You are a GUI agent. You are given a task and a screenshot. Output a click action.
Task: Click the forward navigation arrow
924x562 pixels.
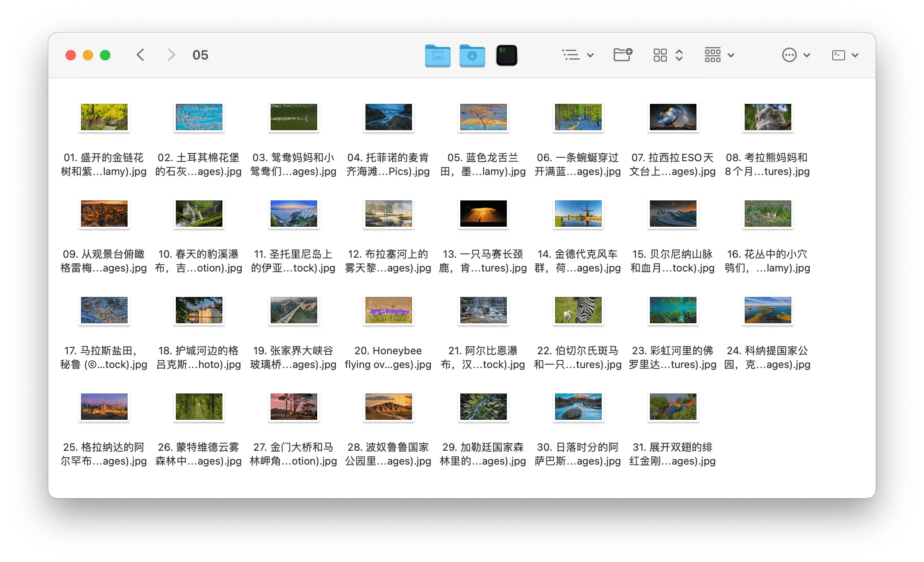click(x=171, y=55)
